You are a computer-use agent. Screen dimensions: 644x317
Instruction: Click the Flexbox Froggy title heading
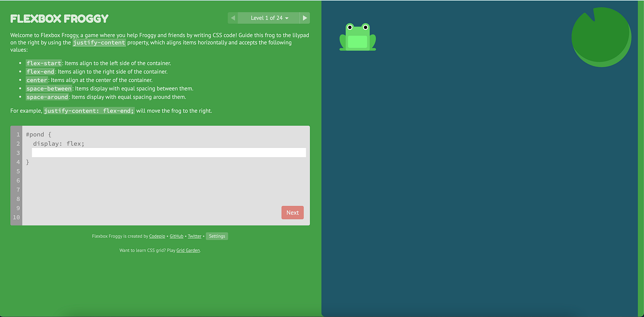pyautogui.click(x=59, y=18)
